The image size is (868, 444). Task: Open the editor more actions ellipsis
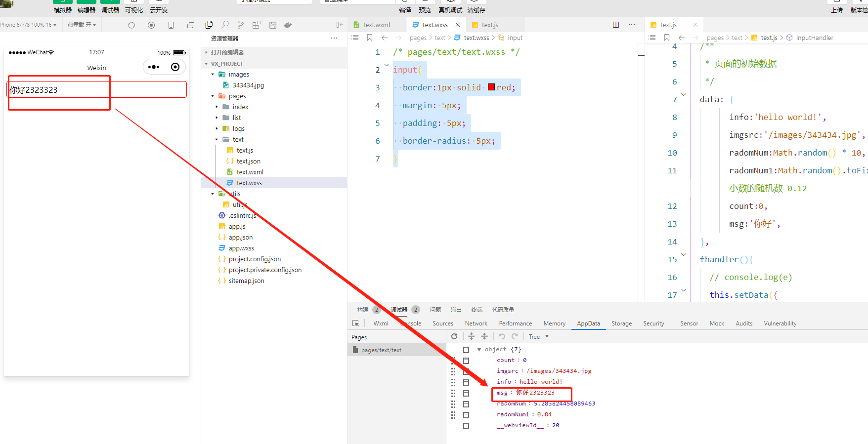click(632, 25)
